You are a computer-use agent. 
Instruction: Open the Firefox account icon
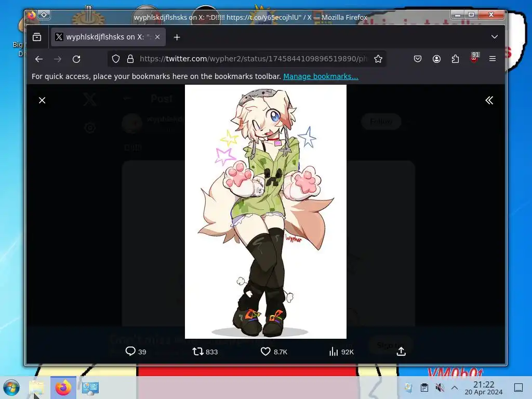coord(436,59)
